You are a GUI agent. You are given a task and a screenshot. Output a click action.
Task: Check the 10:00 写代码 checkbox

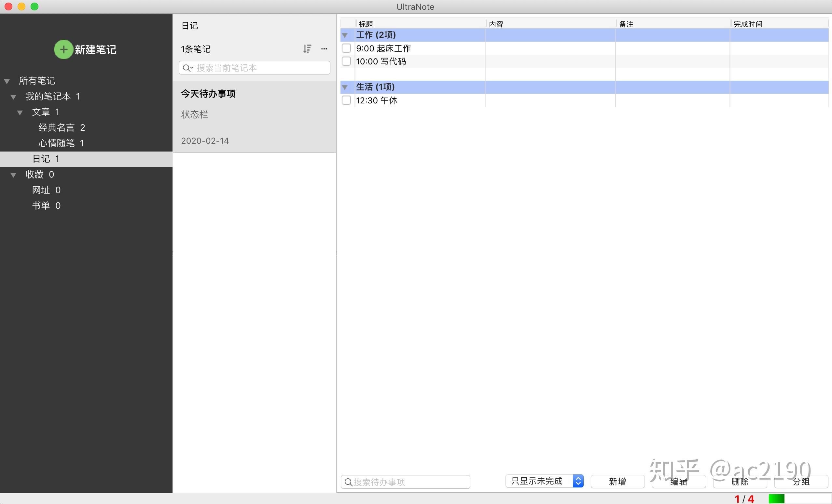click(346, 61)
